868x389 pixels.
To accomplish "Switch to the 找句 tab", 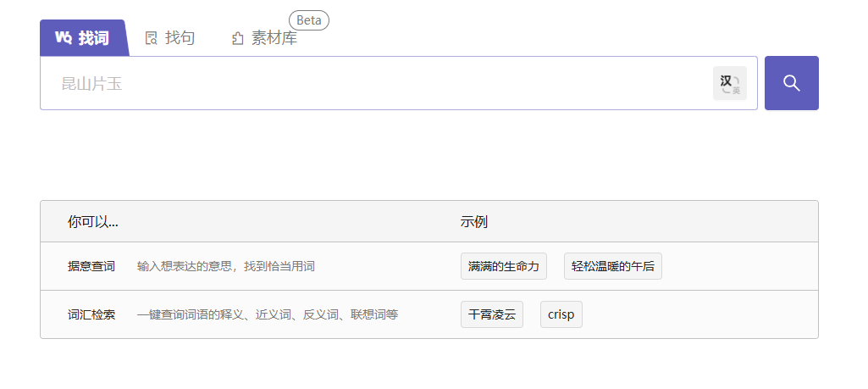I will point(170,38).
